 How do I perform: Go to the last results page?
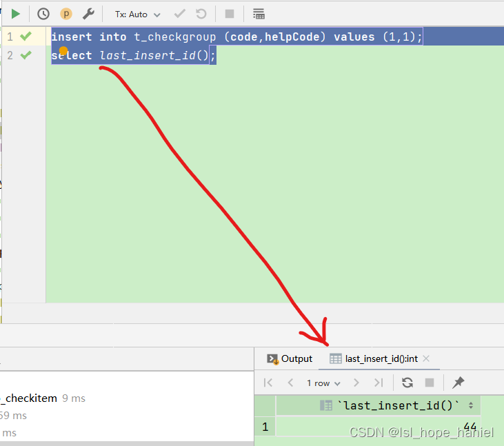pyautogui.click(x=379, y=383)
